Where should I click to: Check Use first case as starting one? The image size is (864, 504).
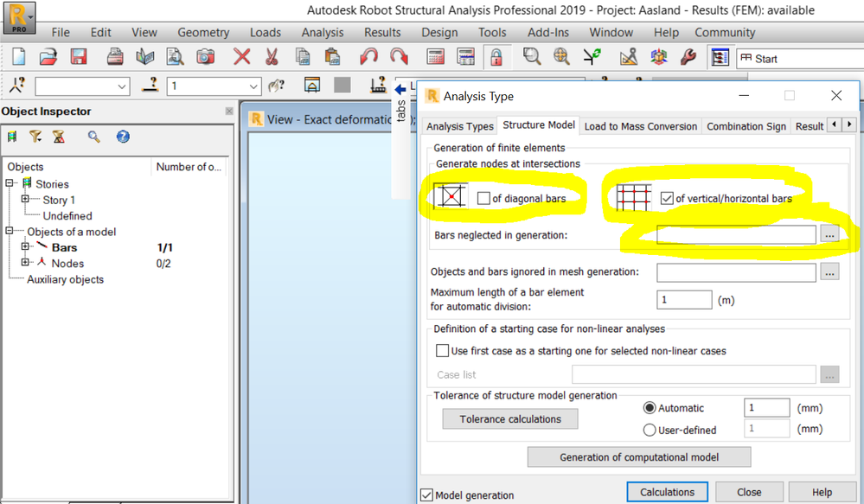(x=442, y=351)
